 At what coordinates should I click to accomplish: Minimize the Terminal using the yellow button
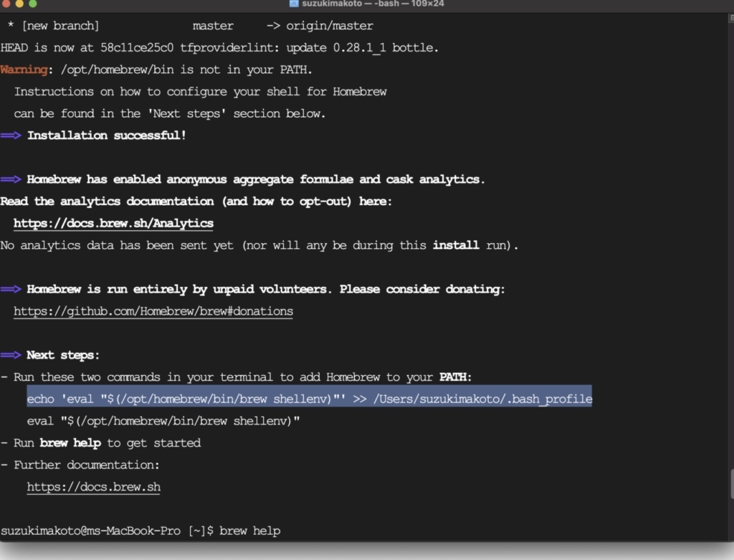coord(21,4)
